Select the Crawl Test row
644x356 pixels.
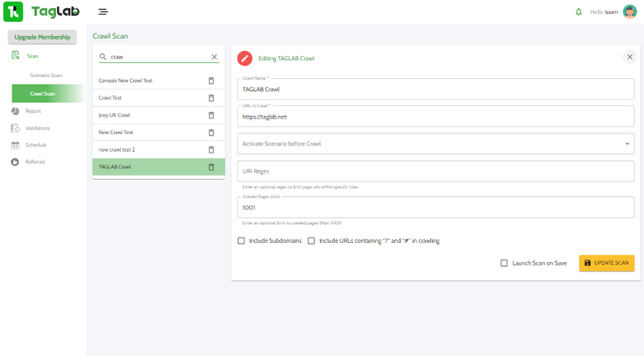[159, 98]
